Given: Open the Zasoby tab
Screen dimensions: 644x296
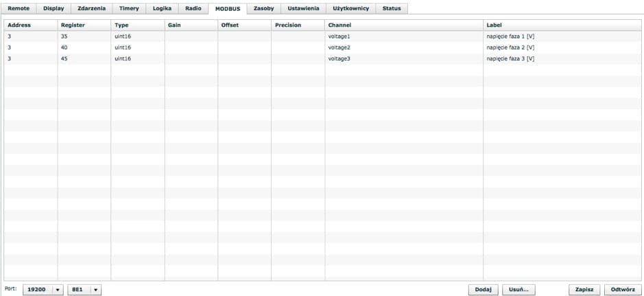Looking at the screenshot, I should (263, 8).
